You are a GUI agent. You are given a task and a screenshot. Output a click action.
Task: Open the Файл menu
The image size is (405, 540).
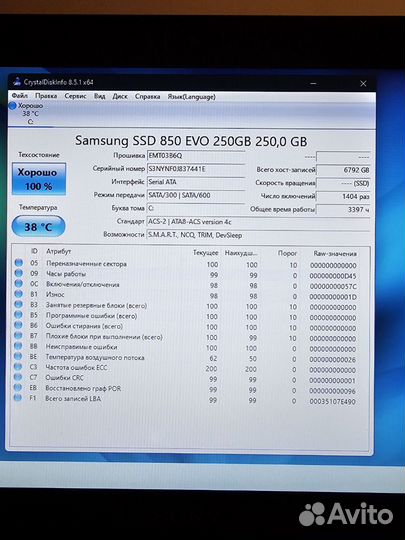[19, 95]
